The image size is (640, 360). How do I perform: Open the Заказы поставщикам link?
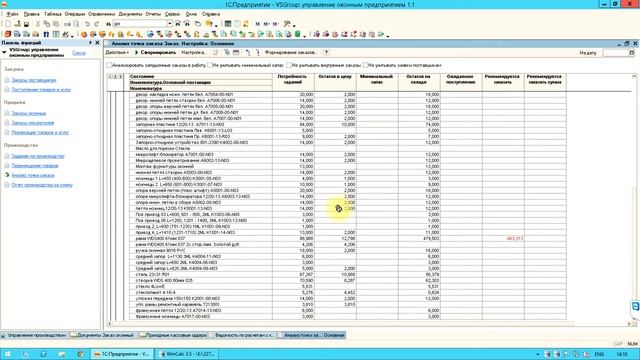(x=34, y=80)
